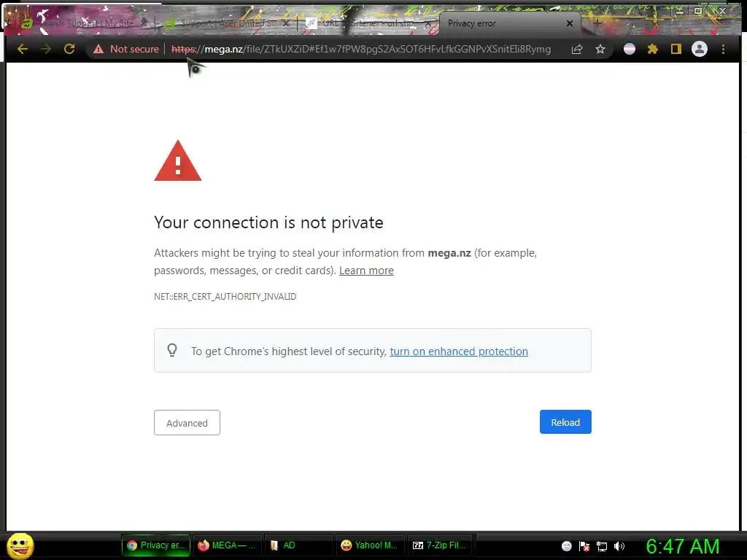The width and height of the screenshot is (747, 560).
Task: Open the 7-Zip File Manager taskbar item
Action: tap(441, 545)
